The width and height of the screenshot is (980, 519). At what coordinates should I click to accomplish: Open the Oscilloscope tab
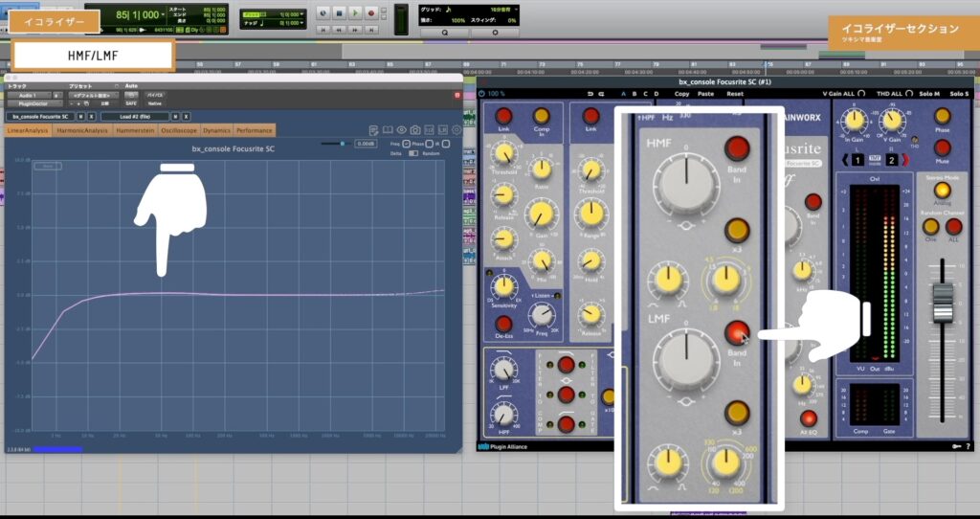179,130
